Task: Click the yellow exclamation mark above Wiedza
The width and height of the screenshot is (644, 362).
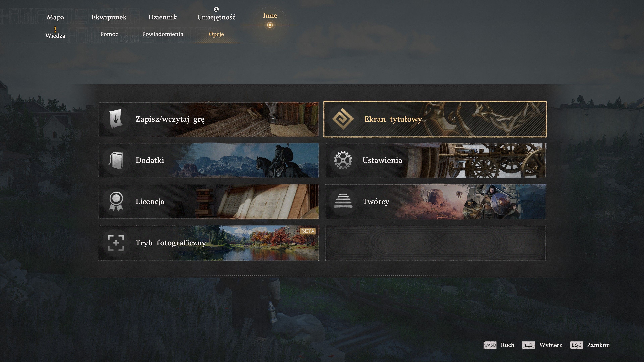Action: tap(55, 29)
